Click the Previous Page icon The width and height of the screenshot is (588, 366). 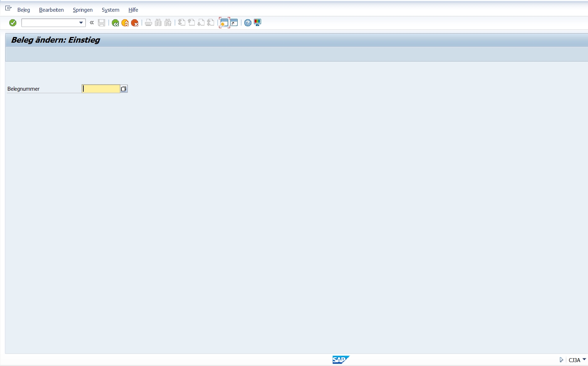(191, 23)
